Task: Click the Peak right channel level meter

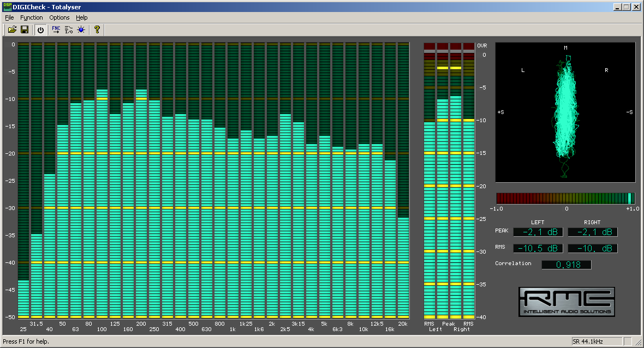Action: 456,181
